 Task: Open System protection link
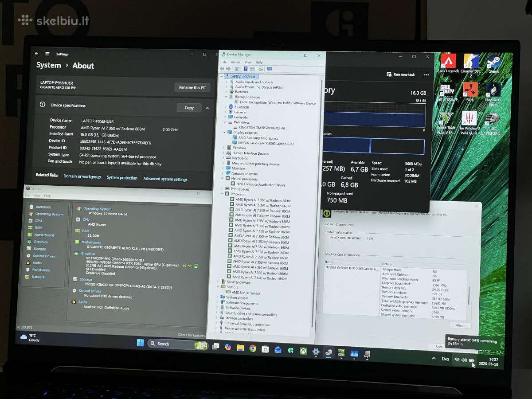(122, 178)
